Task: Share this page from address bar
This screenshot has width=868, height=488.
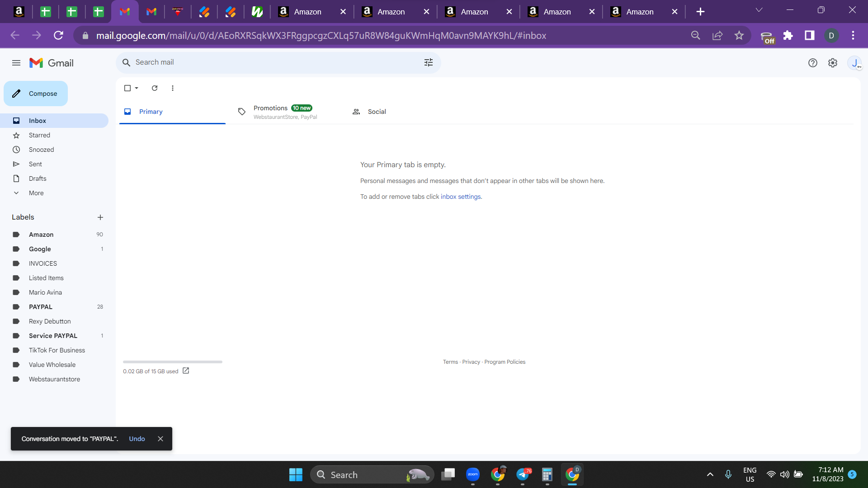Action: click(717, 35)
